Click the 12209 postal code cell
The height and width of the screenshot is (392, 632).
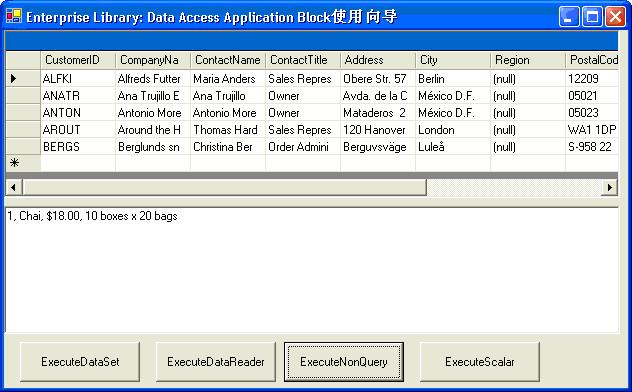coord(592,79)
